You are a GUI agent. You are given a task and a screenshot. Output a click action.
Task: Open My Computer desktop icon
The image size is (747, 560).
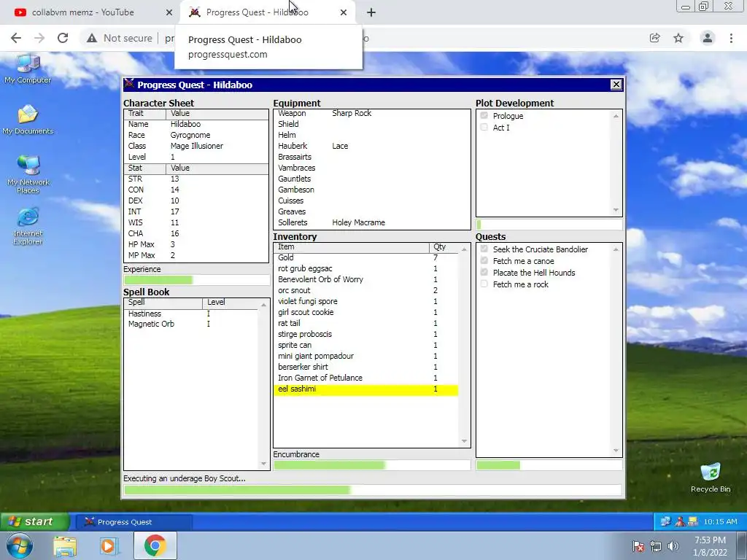tap(28, 69)
